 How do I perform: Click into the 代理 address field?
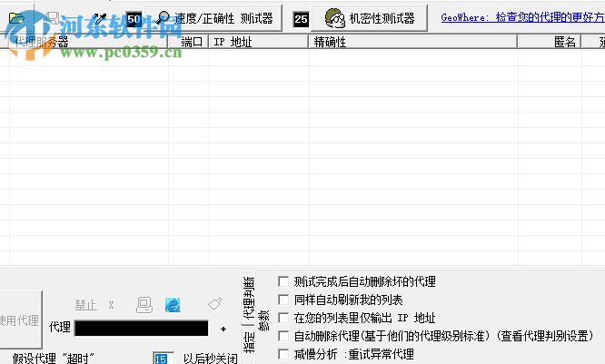(141, 328)
